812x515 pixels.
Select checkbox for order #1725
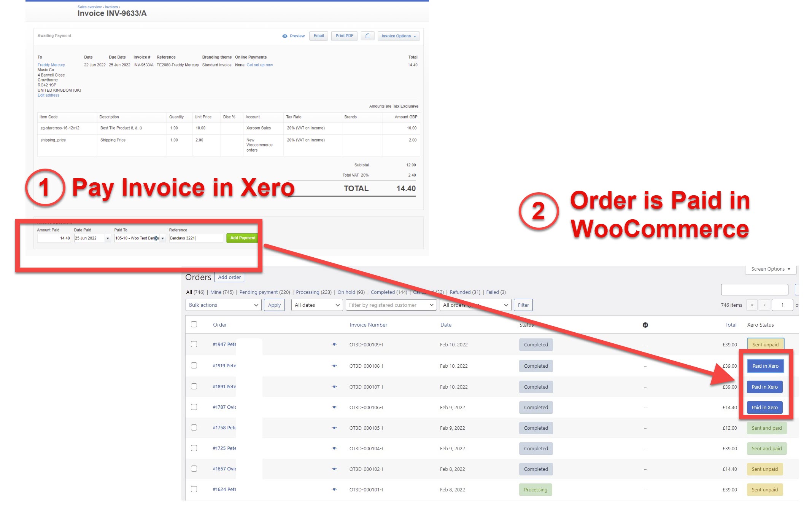click(x=194, y=448)
